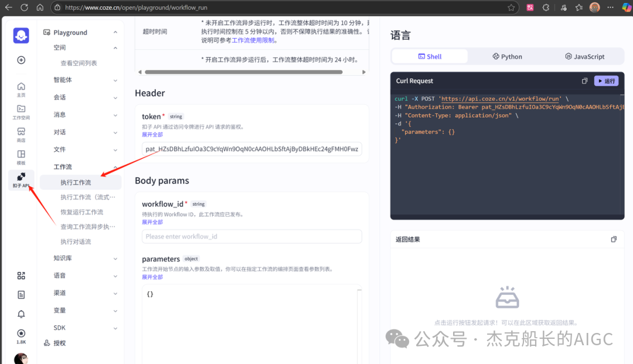The height and width of the screenshot is (364, 633).
Task: Click the browser address bar URL
Action: [136, 7]
